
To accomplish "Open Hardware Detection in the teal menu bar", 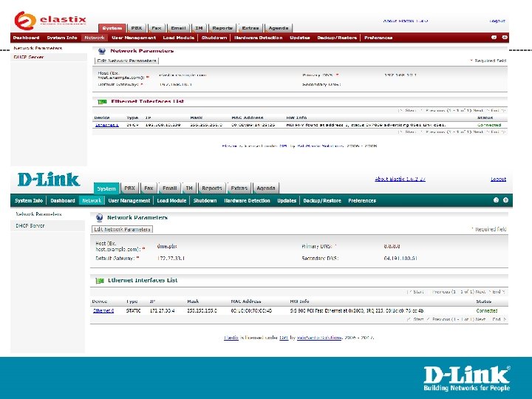I will click(x=247, y=200).
